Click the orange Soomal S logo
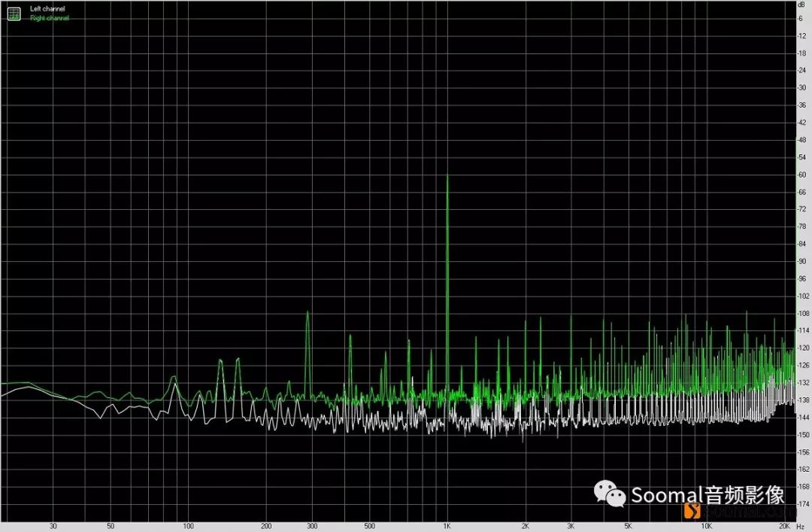 click(x=692, y=511)
